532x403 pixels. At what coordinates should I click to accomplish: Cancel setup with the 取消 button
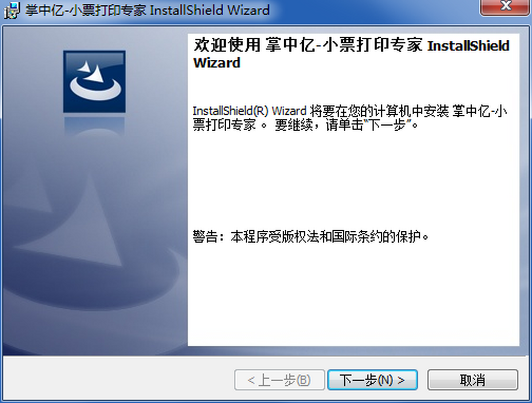pos(473,380)
